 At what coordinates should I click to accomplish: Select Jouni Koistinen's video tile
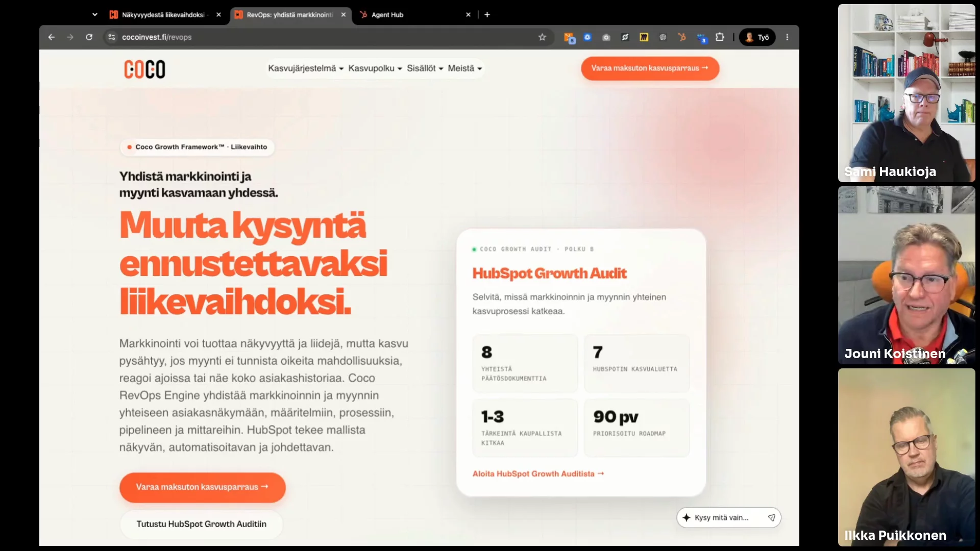pos(906,275)
